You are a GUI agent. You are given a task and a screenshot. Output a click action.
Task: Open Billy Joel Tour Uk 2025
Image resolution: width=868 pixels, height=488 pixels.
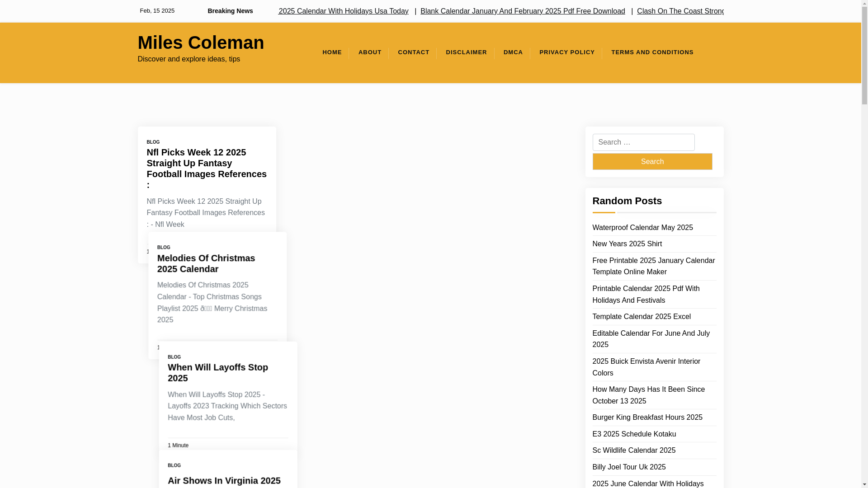628,467
